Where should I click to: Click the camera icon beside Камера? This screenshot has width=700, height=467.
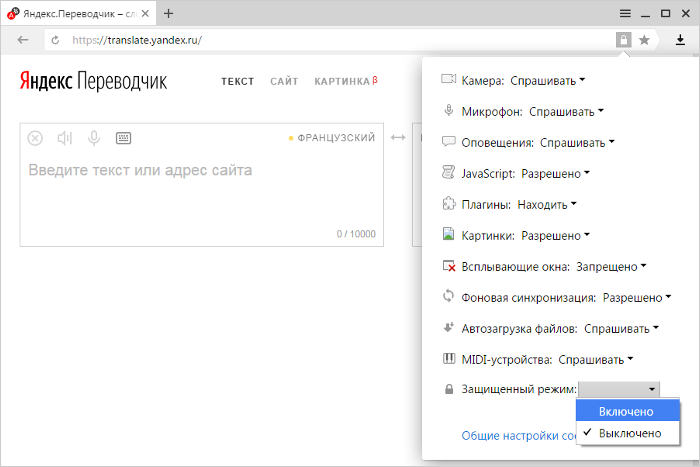point(448,79)
